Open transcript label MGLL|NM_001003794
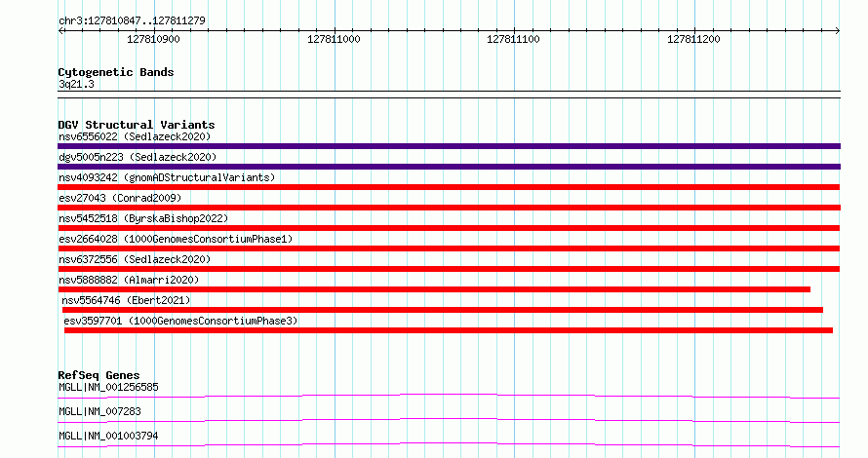Viewport: 868px width, 458px height. (108, 436)
